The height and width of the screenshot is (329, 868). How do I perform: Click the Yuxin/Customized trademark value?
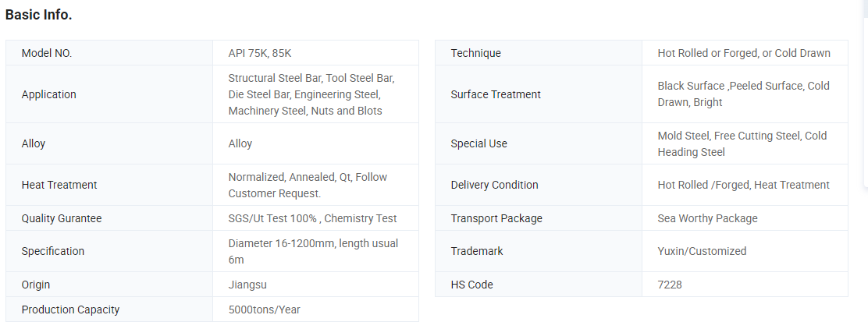(x=702, y=251)
